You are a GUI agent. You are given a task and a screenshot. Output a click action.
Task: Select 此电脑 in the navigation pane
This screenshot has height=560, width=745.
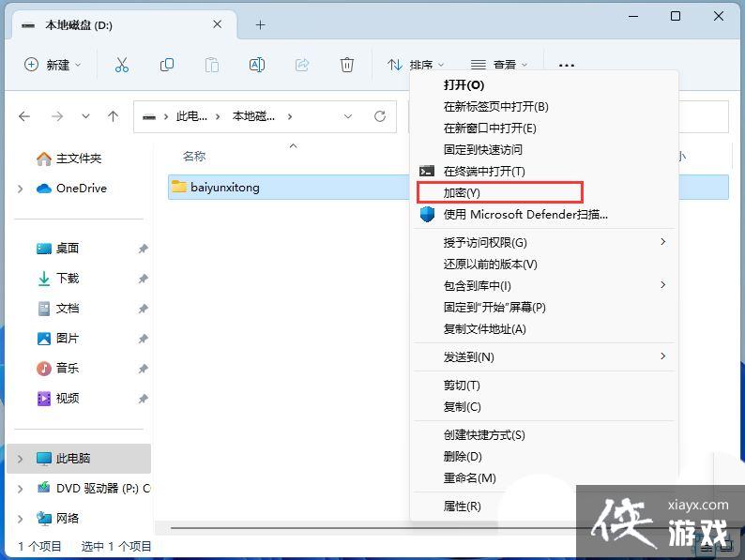(x=79, y=459)
